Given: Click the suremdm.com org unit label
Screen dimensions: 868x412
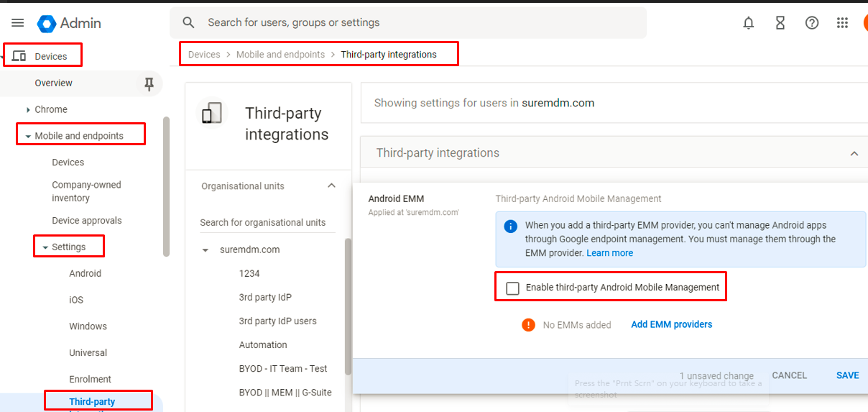Looking at the screenshot, I should pyautogui.click(x=250, y=250).
